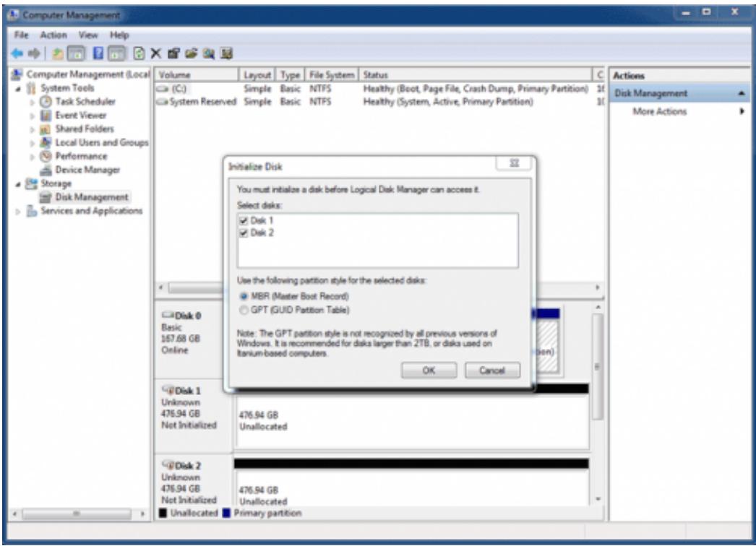The width and height of the screenshot is (756, 546).
Task: Sort by Layout column header
Action: point(257,74)
